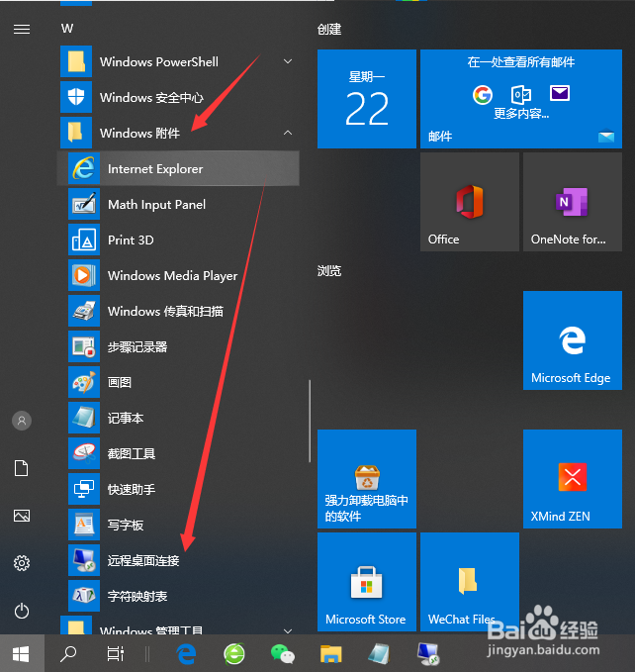Image resolution: width=635 pixels, height=672 pixels.
Task: Launch 写字板 (WordPad)
Action: (x=178, y=525)
